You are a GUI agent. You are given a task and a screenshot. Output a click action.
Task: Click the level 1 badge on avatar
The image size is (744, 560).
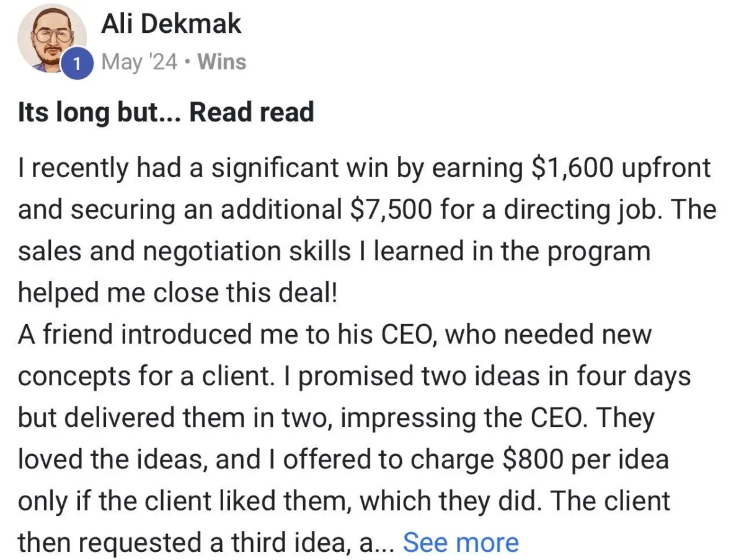tap(77, 64)
